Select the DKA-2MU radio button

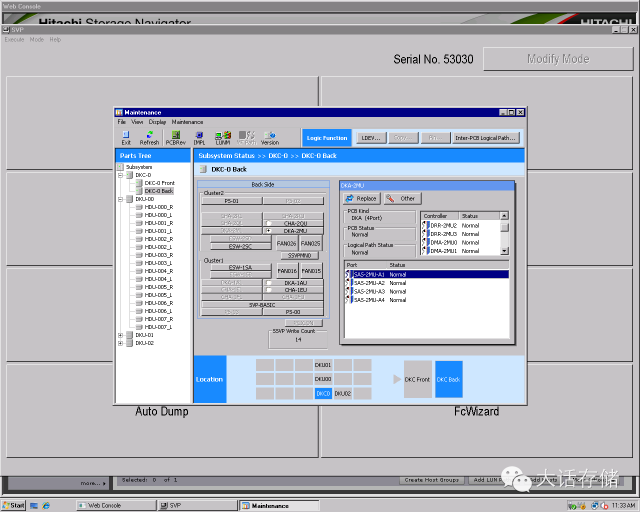pyautogui.click(x=269, y=231)
